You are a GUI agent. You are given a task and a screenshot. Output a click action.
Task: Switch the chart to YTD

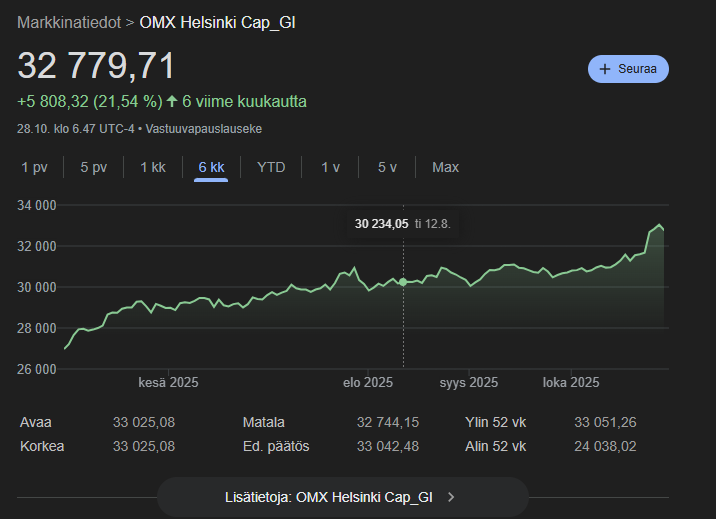click(x=271, y=167)
